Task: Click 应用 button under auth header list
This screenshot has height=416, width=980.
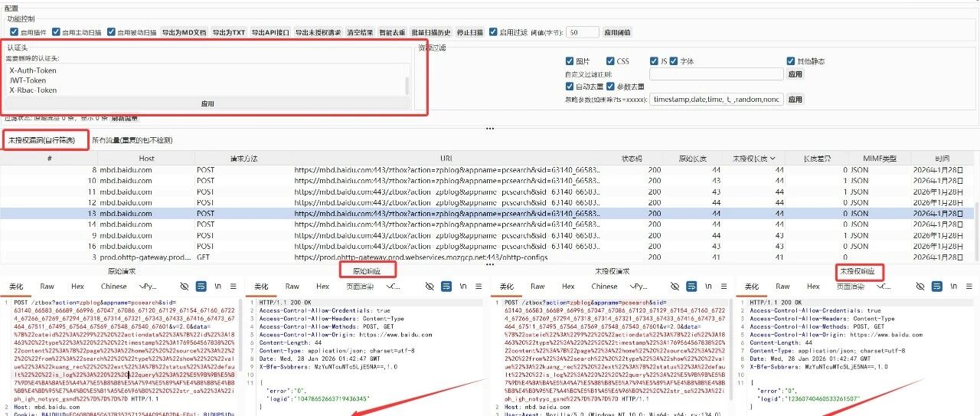Action: tap(207, 103)
